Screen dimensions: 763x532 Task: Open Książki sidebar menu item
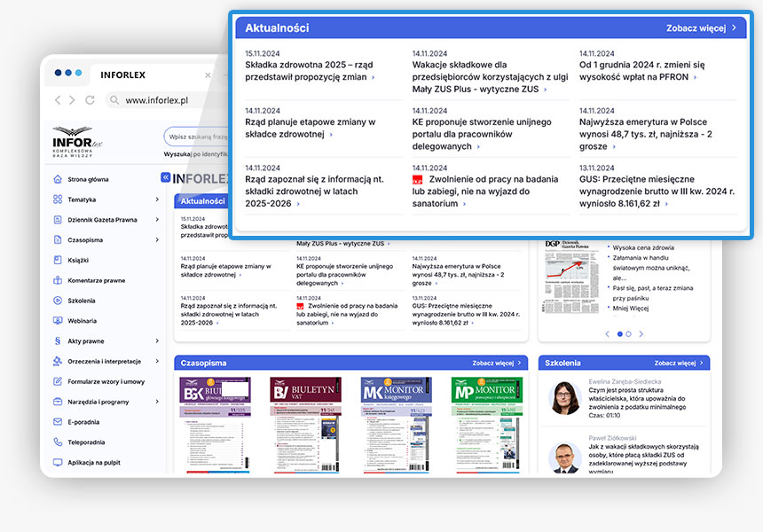[78, 260]
